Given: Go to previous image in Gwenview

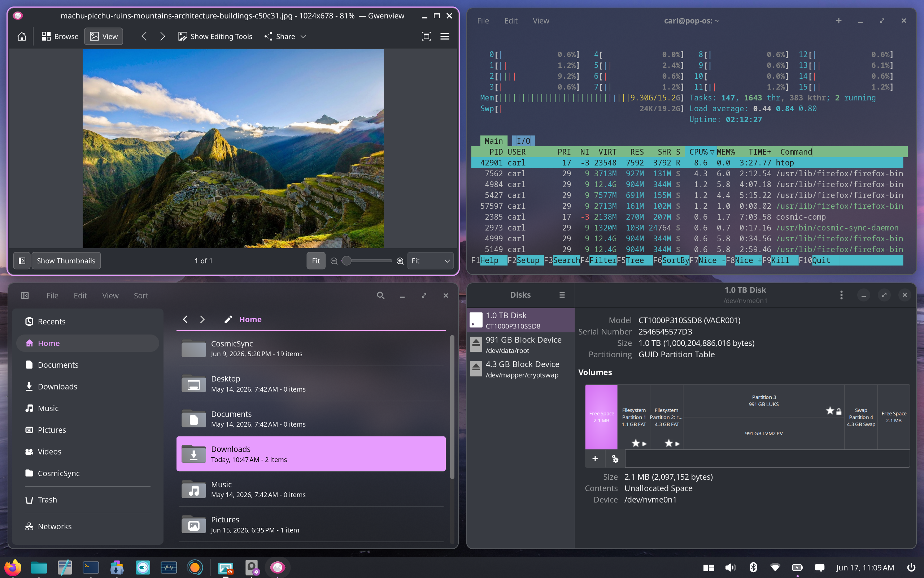Looking at the screenshot, I should 144,36.
